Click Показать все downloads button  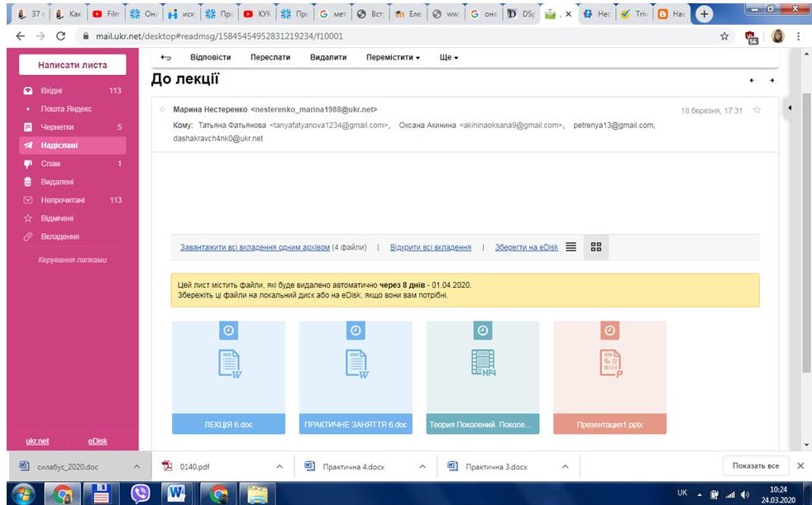[755, 466]
